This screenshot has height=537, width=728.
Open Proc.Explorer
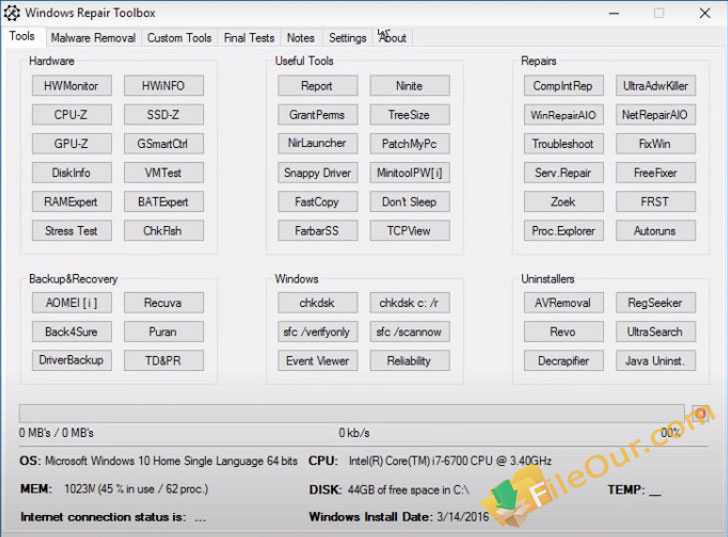click(564, 231)
